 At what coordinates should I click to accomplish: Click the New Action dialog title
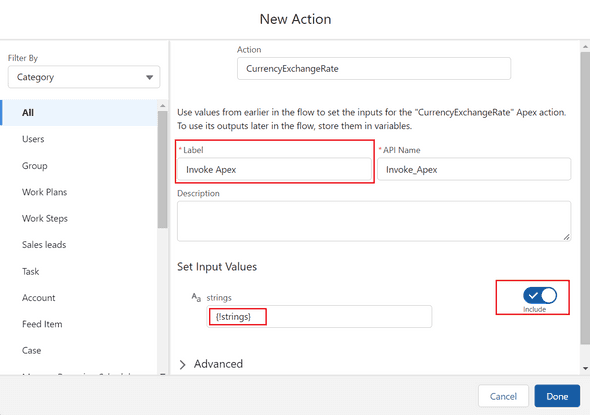point(295,19)
